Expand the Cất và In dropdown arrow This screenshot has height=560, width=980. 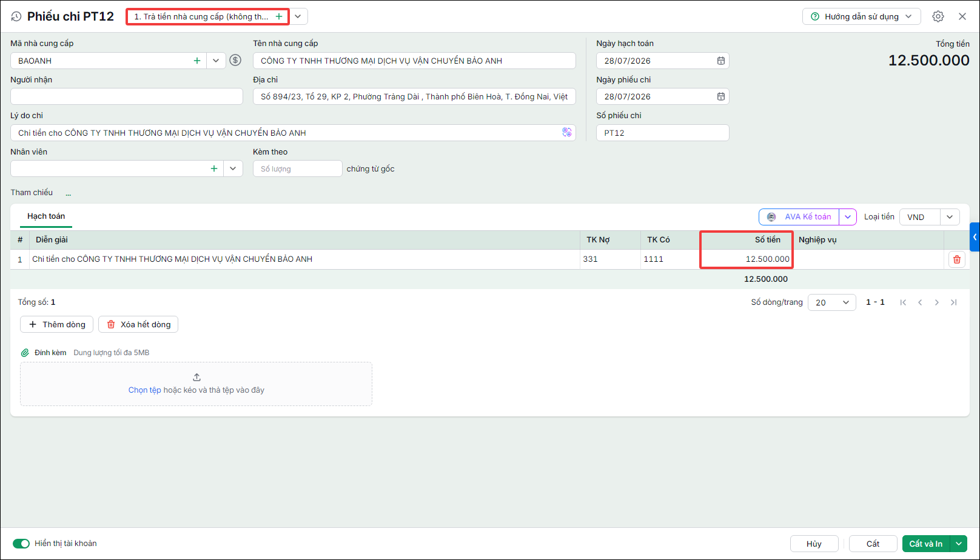tap(959, 544)
